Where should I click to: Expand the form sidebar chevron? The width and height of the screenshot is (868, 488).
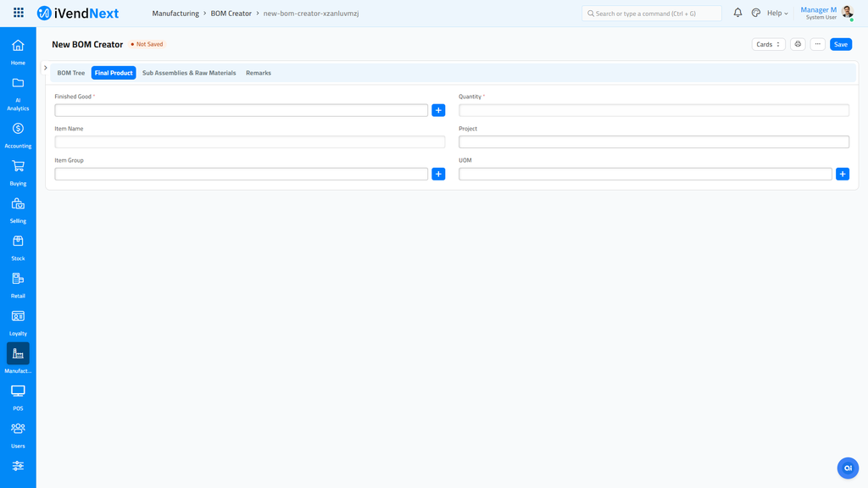pyautogui.click(x=46, y=68)
